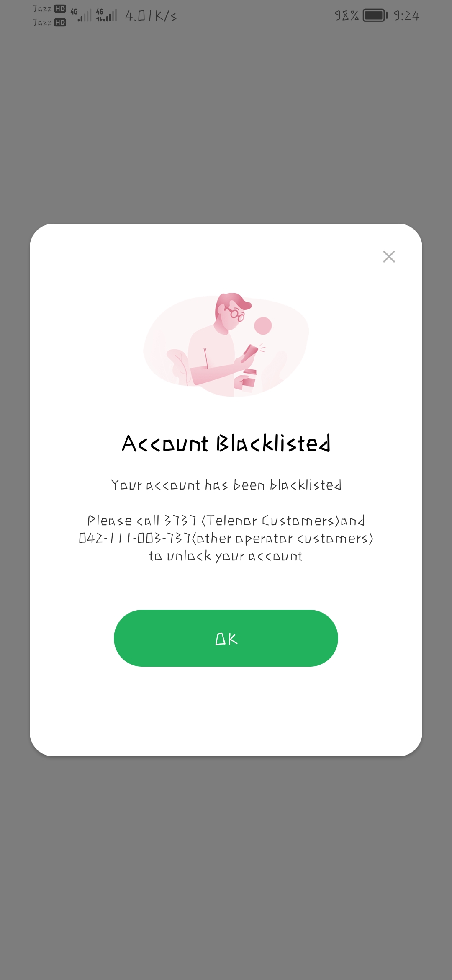
Task: Tap the 3737 Telenor helpline number
Action: (180, 521)
